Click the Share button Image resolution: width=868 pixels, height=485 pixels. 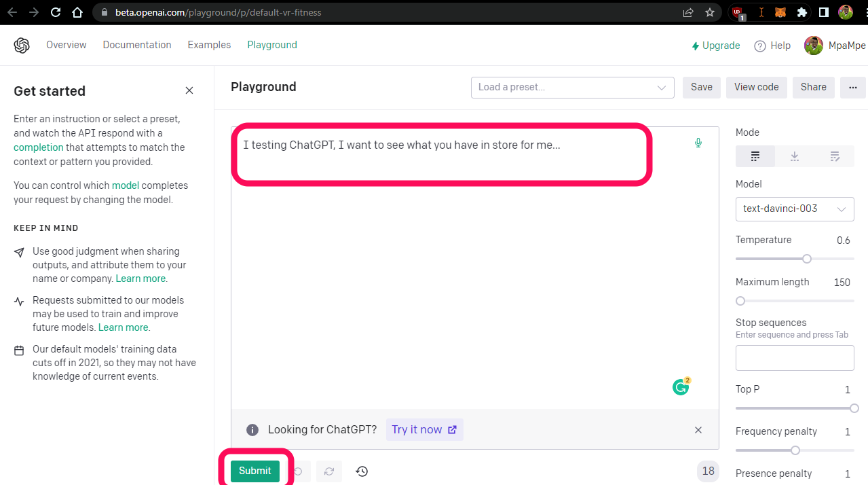[814, 87]
